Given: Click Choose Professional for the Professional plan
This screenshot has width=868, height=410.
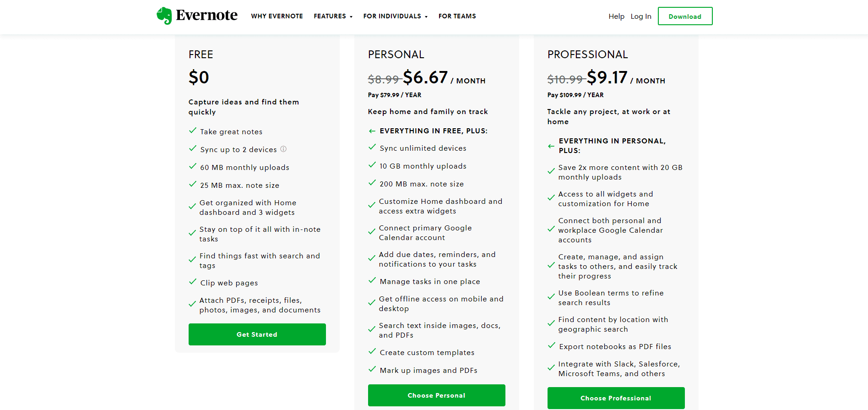Looking at the screenshot, I should [x=616, y=398].
